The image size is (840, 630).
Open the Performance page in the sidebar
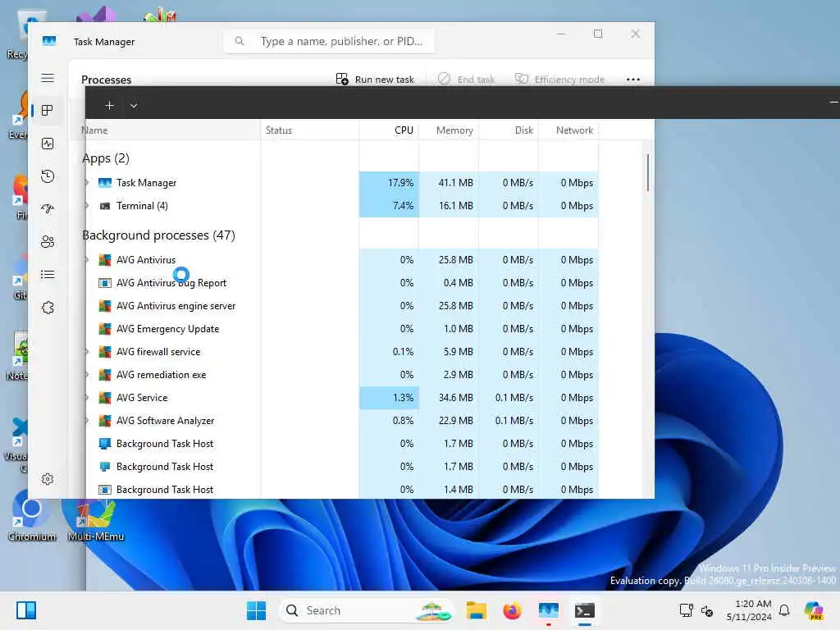[x=47, y=144]
